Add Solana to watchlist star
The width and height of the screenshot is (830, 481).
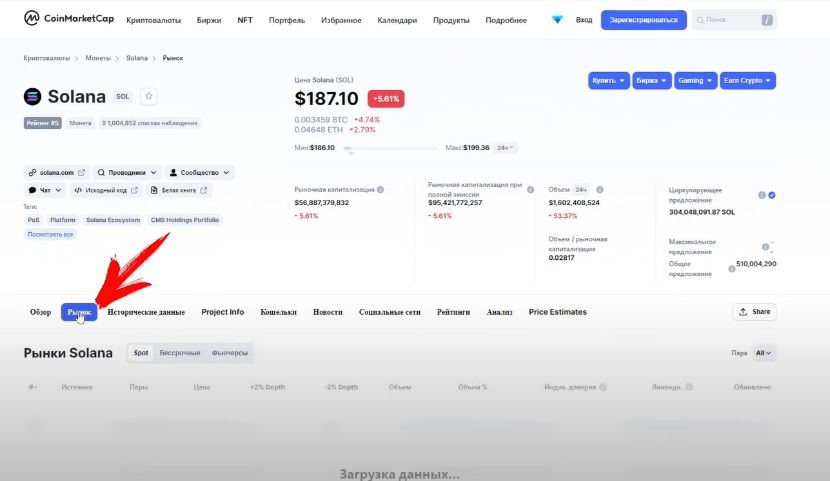point(149,96)
